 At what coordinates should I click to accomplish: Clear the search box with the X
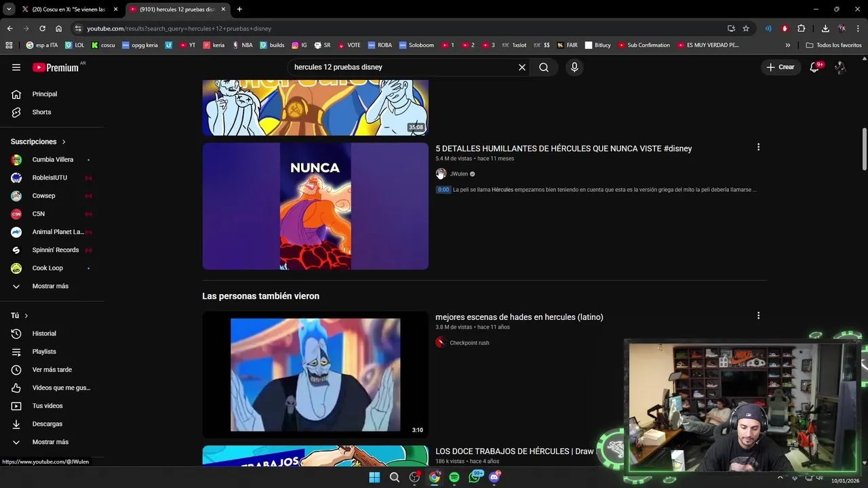click(x=522, y=67)
